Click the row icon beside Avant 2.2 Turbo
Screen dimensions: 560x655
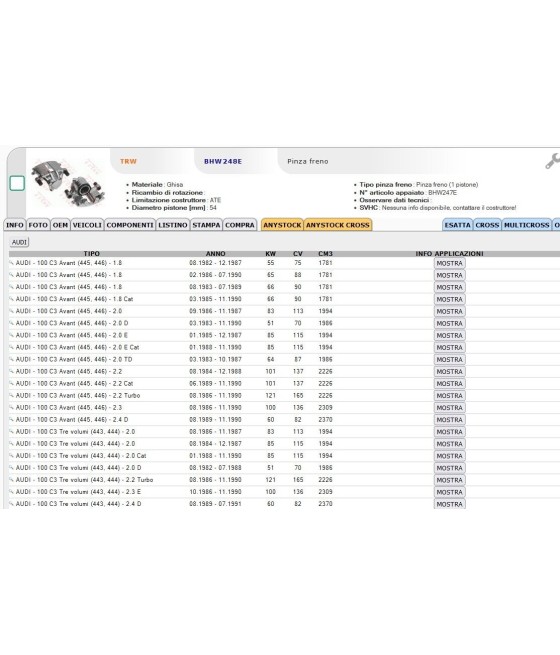point(12,395)
